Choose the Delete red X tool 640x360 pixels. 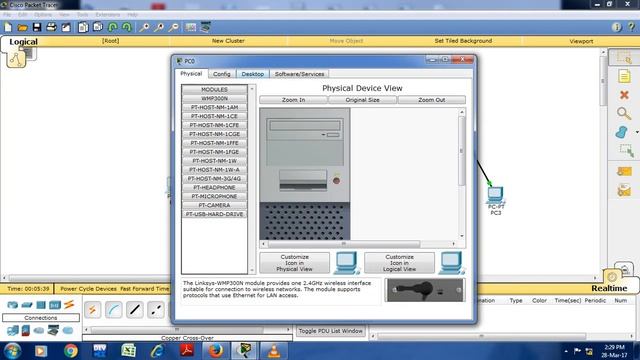[624, 95]
